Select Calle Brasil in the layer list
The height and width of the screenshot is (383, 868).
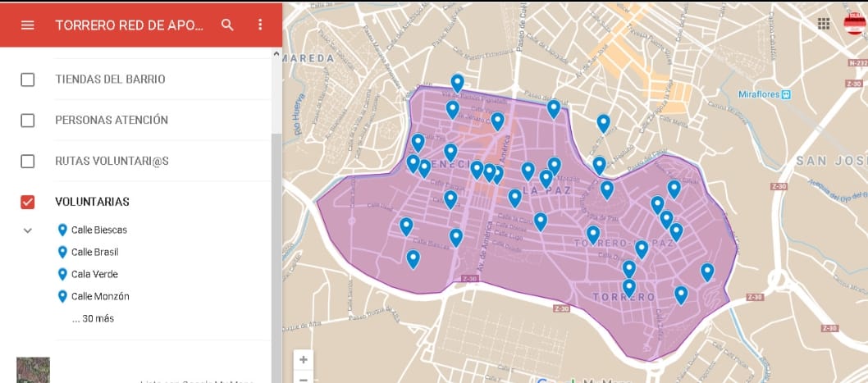(94, 252)
